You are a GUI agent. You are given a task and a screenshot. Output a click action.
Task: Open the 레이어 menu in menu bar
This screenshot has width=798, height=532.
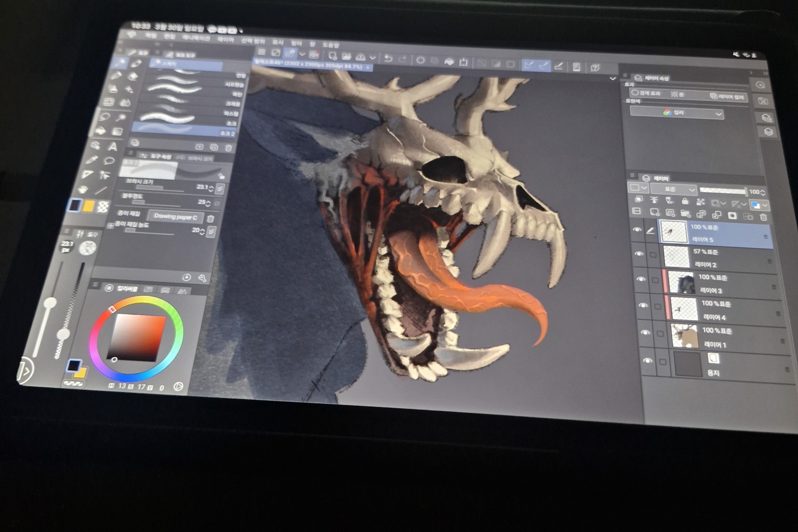(226, 40)
